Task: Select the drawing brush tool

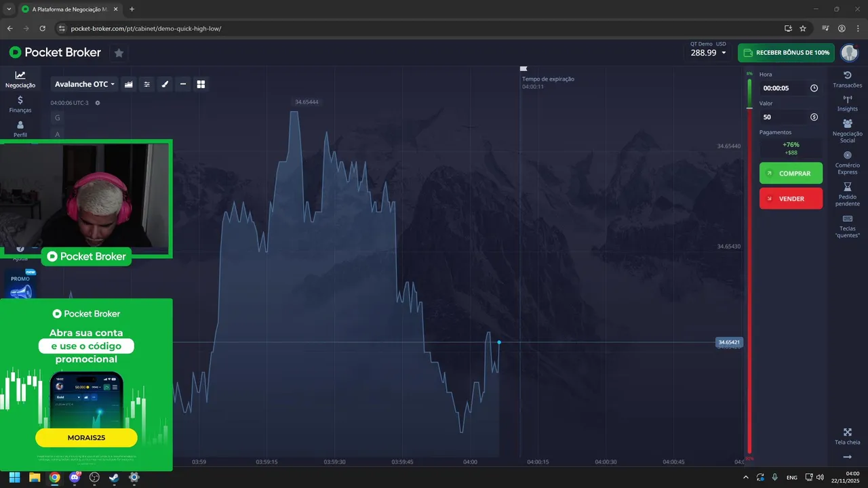Action: coord(165,84)
